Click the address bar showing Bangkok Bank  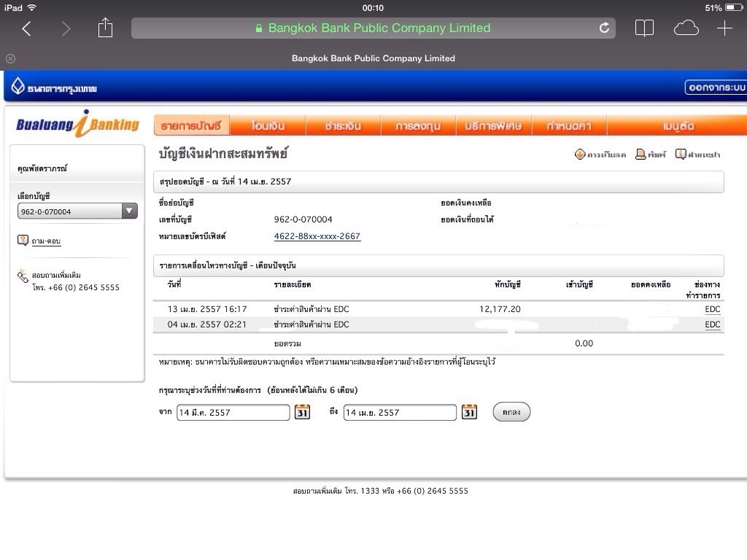pos(373,28)
